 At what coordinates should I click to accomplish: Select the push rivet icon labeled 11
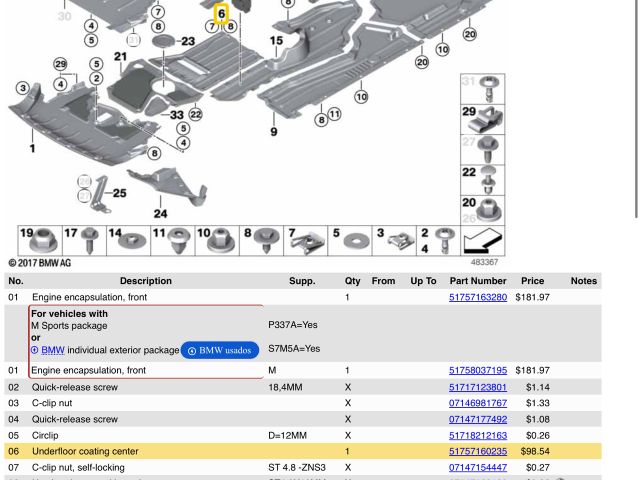(179, 241)
